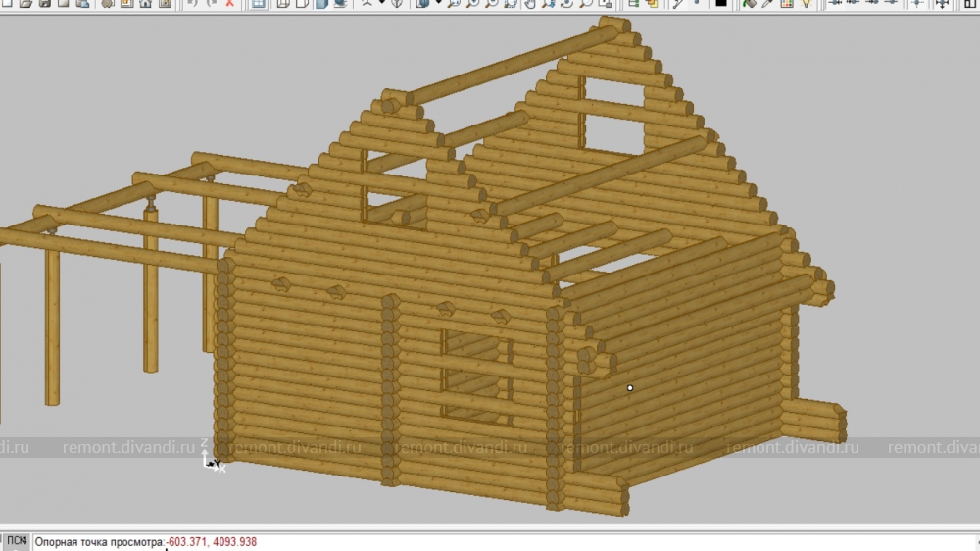
Task: Click the white point on the log wall
Action: click(x=630, y=388)
